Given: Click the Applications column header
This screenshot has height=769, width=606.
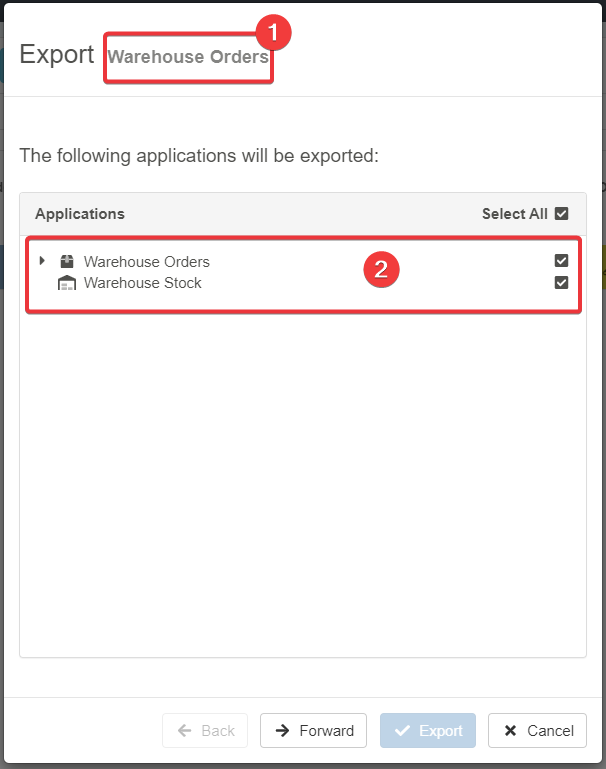Looking at the screenshot, I should [80, 214].
